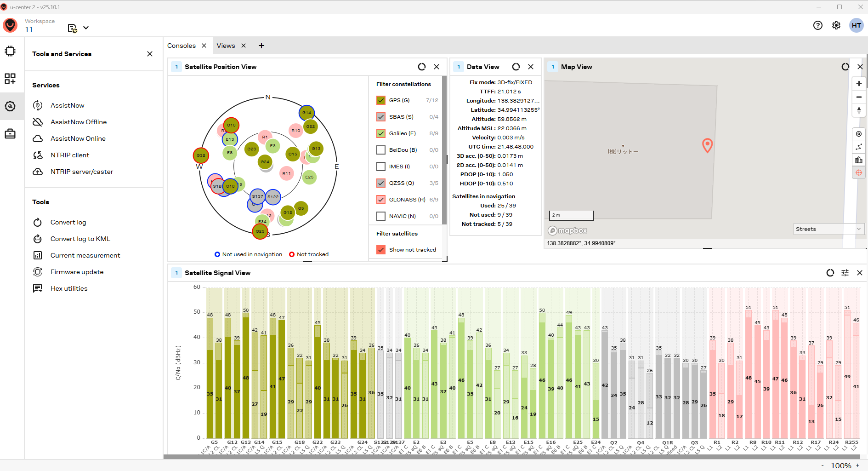
Task: Open the toolbox icon in sidebar
Action: point(10,134)
